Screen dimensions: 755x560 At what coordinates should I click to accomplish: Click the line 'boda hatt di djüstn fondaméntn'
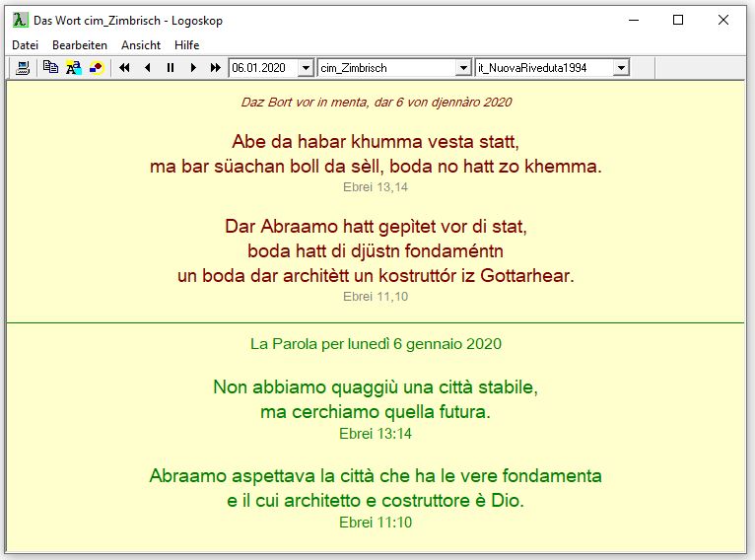click(376, 250)
